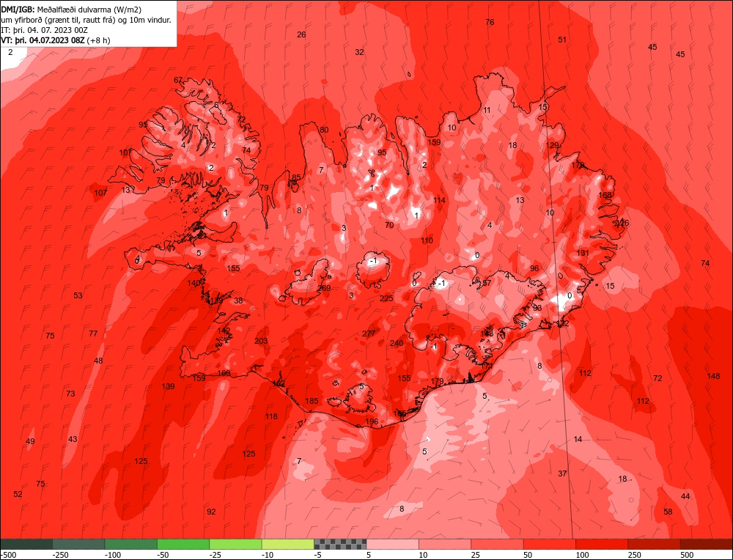This screenshot has height=560, width=733.
Task: Click the map value '58' in the southeast corner
Action: [668, 512]
